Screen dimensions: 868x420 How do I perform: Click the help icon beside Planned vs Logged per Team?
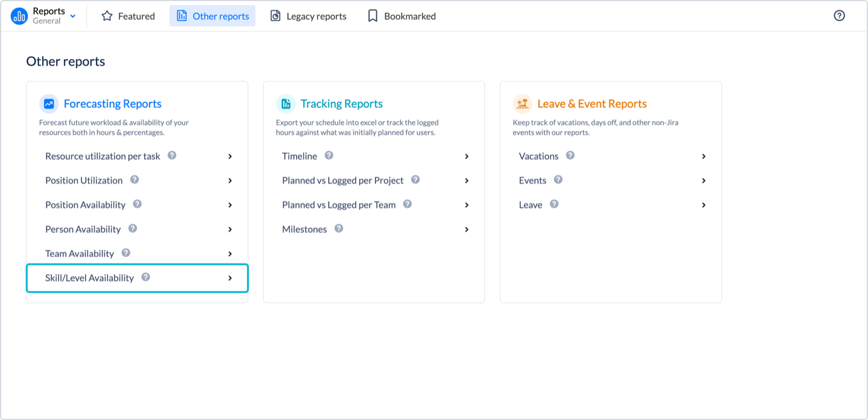(407, 204)
